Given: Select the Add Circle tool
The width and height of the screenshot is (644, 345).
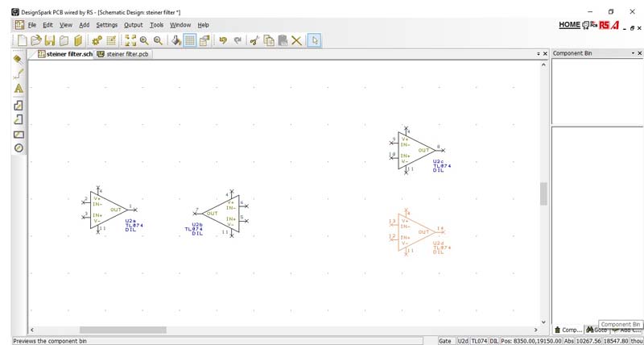Looking at the screenshot, I should click(18, 148).
